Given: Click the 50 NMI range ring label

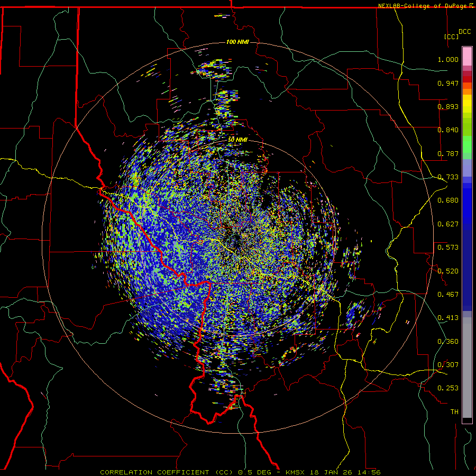Looking at the screenshot, I should pyautogui.click(x=237, y=140).
